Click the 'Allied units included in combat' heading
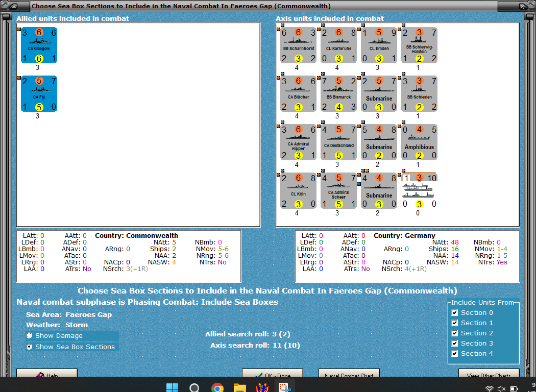Viewport: 536px width, 392px height. coord(73,18)
